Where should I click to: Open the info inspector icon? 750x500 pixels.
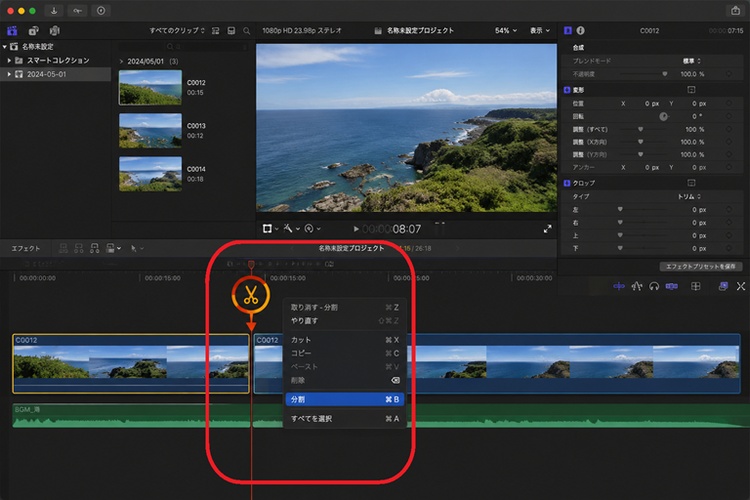coord(580,31)
